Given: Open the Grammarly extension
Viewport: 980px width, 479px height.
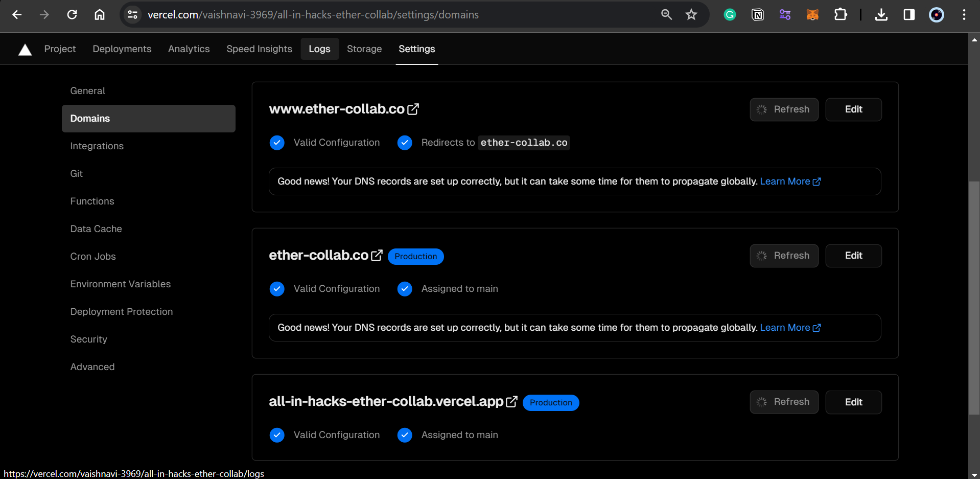Looking at the screenshot, I should [730, 15].
